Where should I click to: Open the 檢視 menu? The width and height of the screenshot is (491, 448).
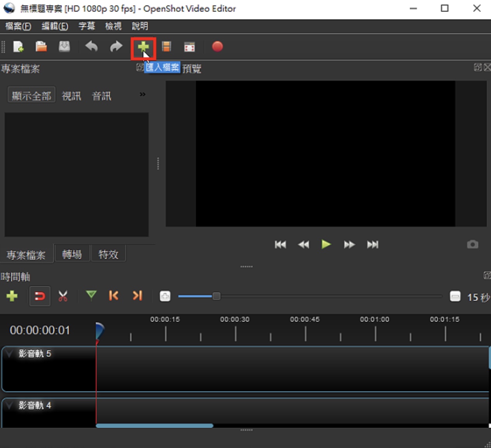(x=113, y=26)
